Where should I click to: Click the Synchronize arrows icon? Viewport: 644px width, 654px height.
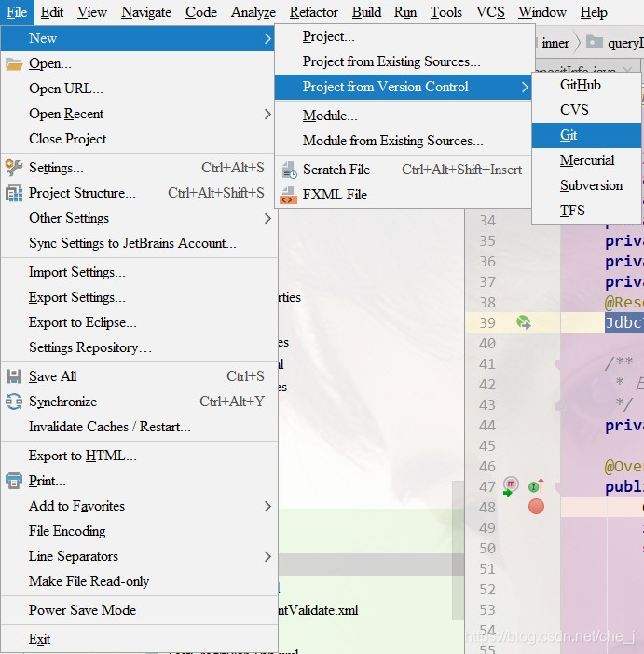[14, 402]
